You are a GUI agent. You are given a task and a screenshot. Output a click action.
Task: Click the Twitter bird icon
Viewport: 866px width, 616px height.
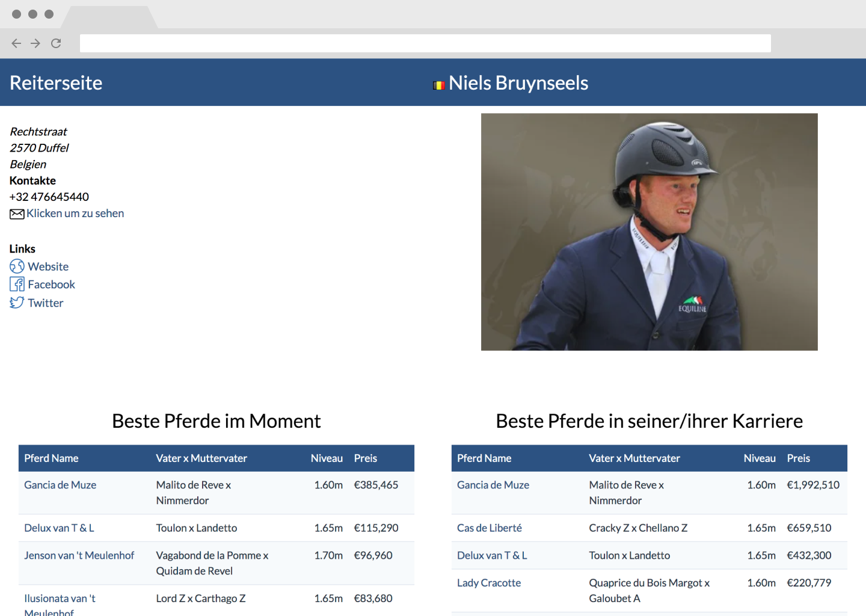click(x=17, y=303)
